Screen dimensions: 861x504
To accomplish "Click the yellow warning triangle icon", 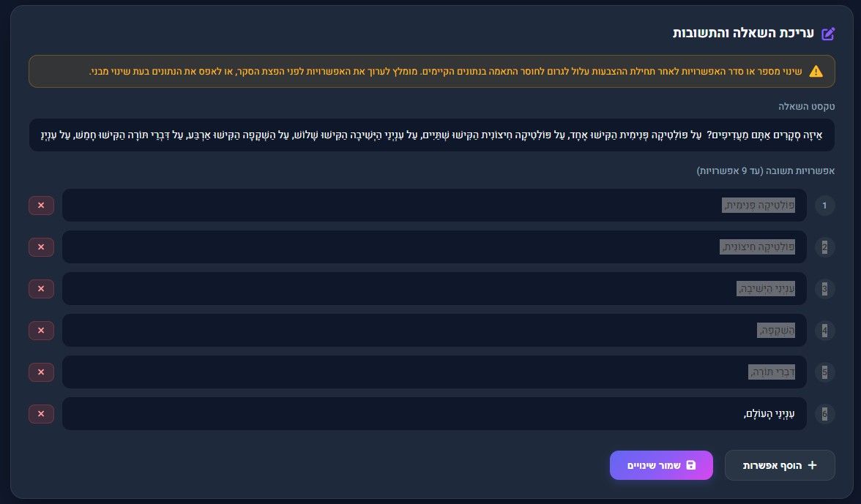I will (x=816, y=71).
